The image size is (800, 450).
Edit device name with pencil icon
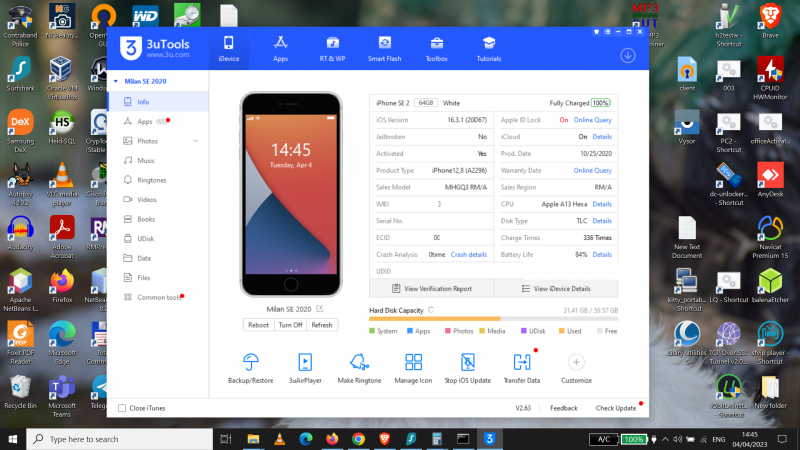(320, 309)
